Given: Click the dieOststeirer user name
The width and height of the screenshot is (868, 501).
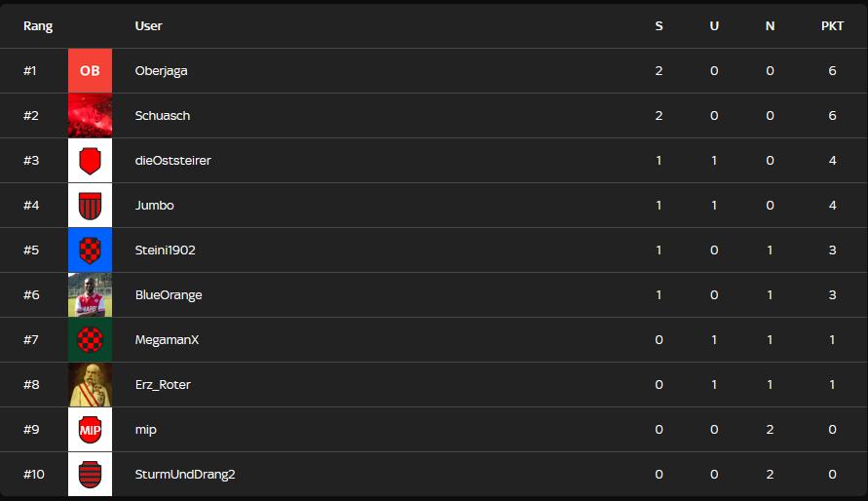Looking at the screenshot, I should coord(172,161).
